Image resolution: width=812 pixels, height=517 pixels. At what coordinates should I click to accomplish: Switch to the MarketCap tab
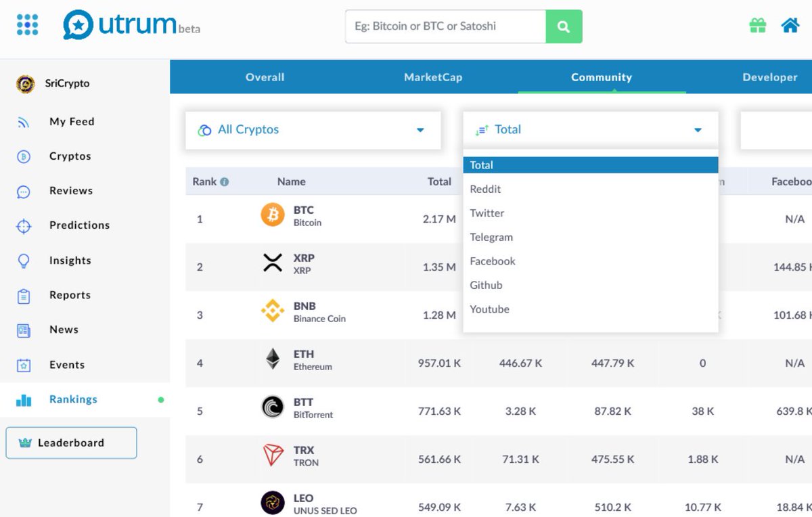tap(432, 77)
